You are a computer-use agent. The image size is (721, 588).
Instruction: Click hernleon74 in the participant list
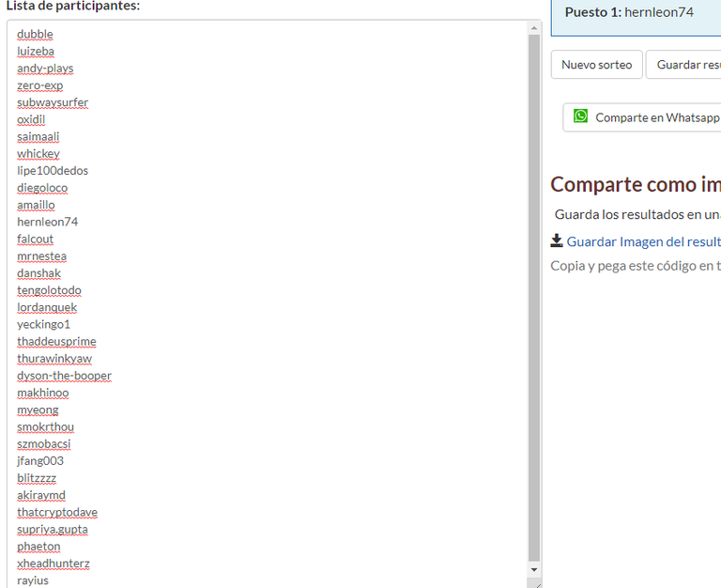[47, 222]
